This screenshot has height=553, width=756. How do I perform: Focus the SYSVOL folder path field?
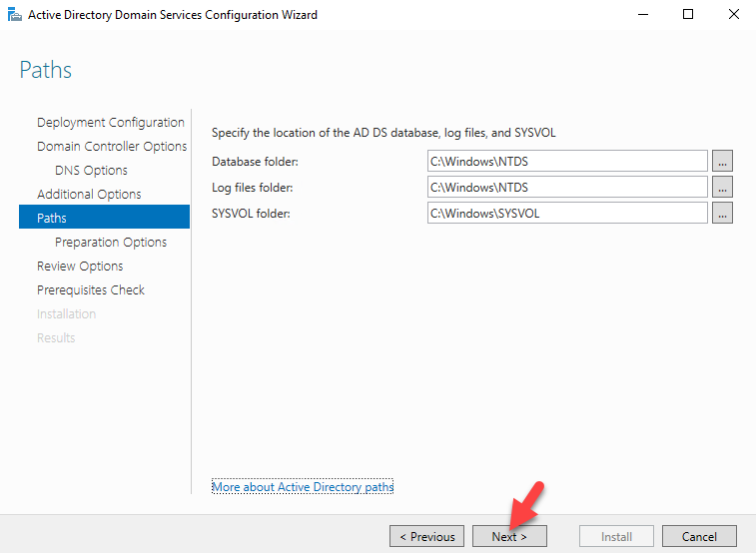tap(567, 214)
